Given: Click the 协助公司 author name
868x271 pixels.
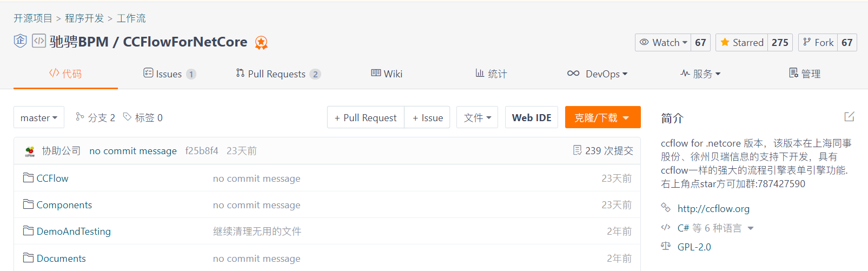Looking at the screenshot, I should click(x=61, y=150).
